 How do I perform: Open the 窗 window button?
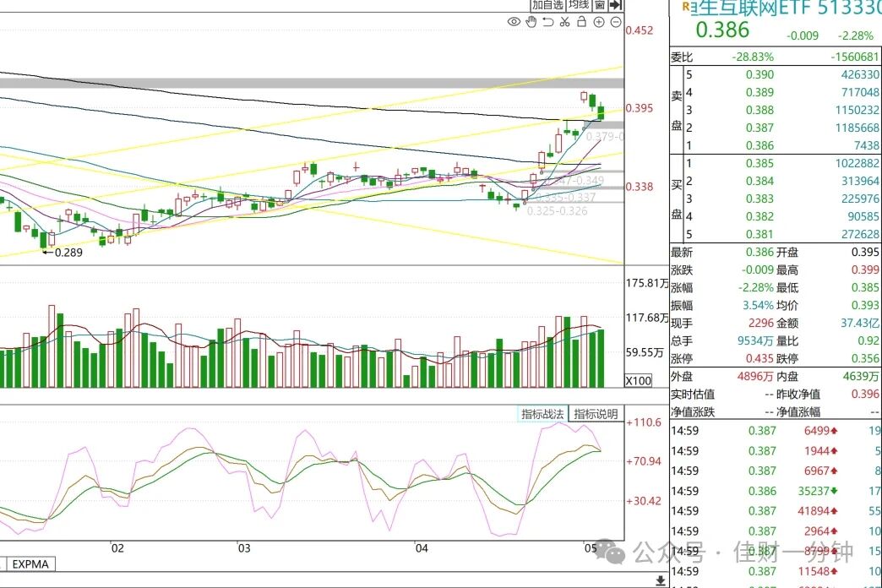click(x=600, y=5)
